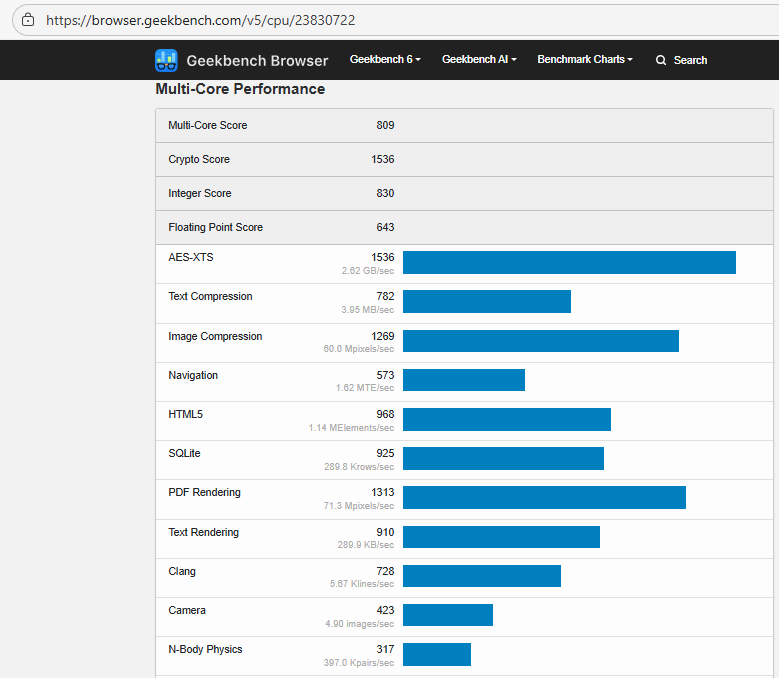
Task: Click the SQLite row label
Action: (184, 453)
